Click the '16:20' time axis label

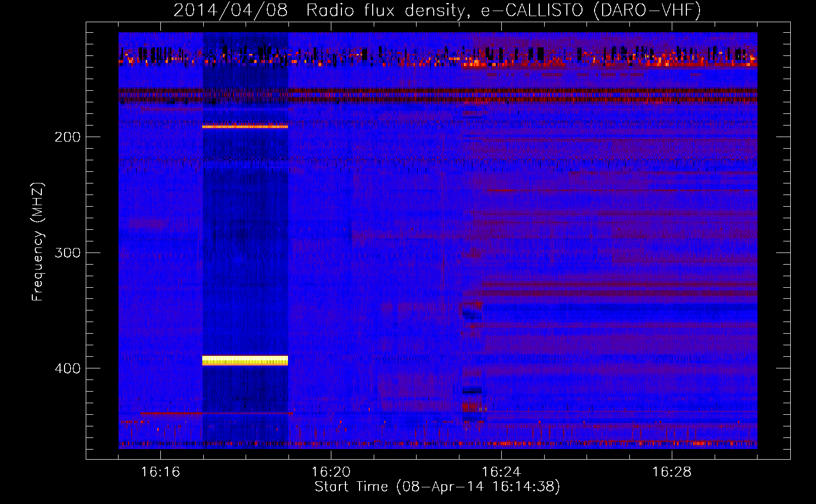[331, 472]
